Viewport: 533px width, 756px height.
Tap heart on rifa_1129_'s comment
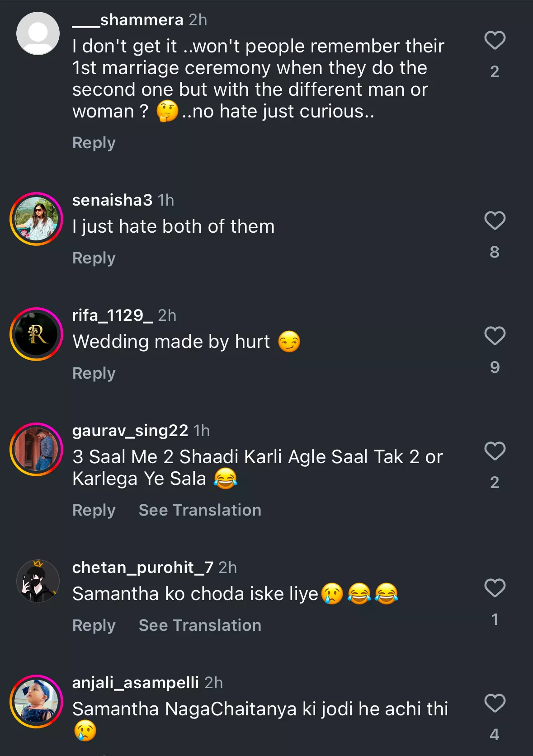pos(495,336)
